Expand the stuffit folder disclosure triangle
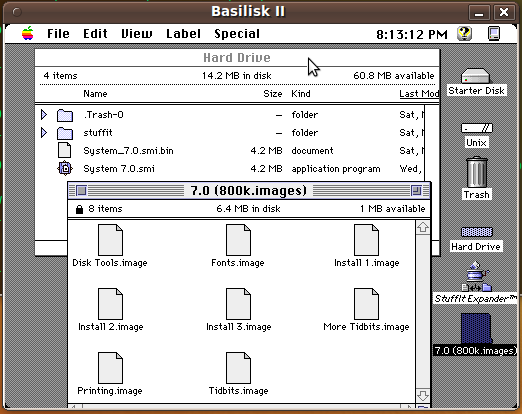Image resolution: width=522 pixels, height=414 pixels. [x=44, y=133]
